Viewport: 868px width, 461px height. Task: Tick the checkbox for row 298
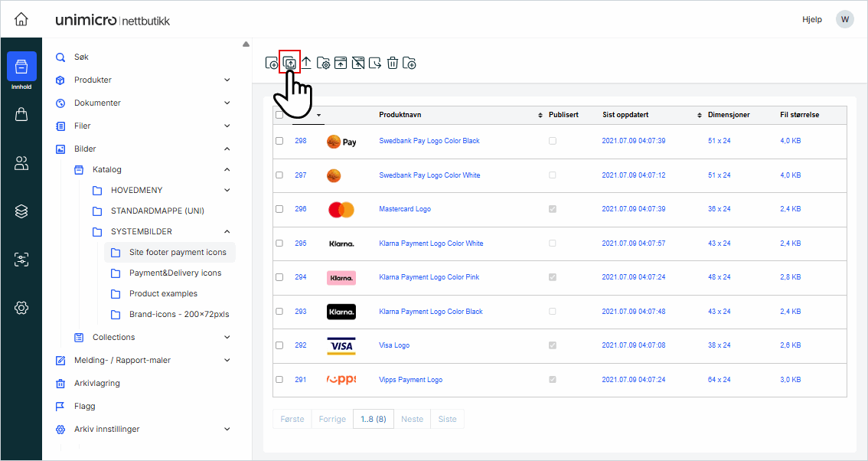279,141
